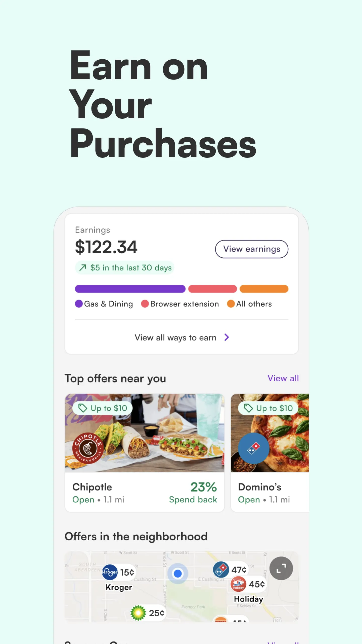Tap the Domino's logo on pizza card
Screen dimensions: 362x644
(253, 448)
